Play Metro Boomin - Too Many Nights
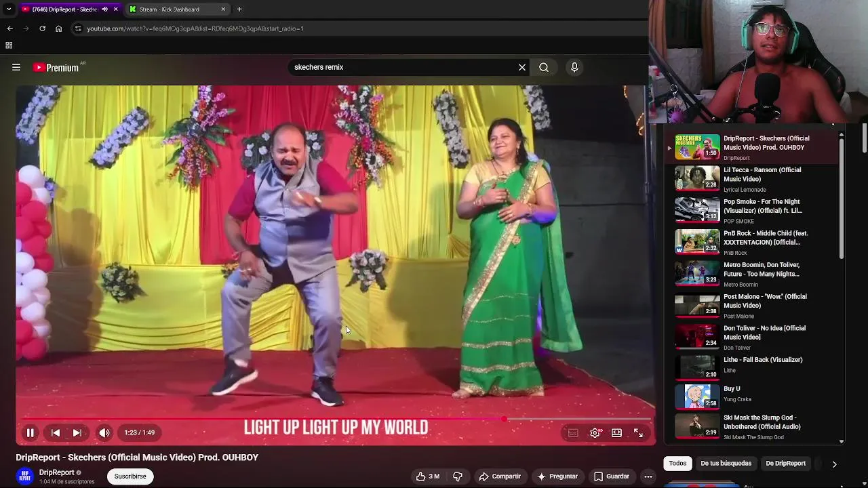Image resolution: width=868 pixels, height=488 pixels. pyautogui.click(x=753, y=274)
